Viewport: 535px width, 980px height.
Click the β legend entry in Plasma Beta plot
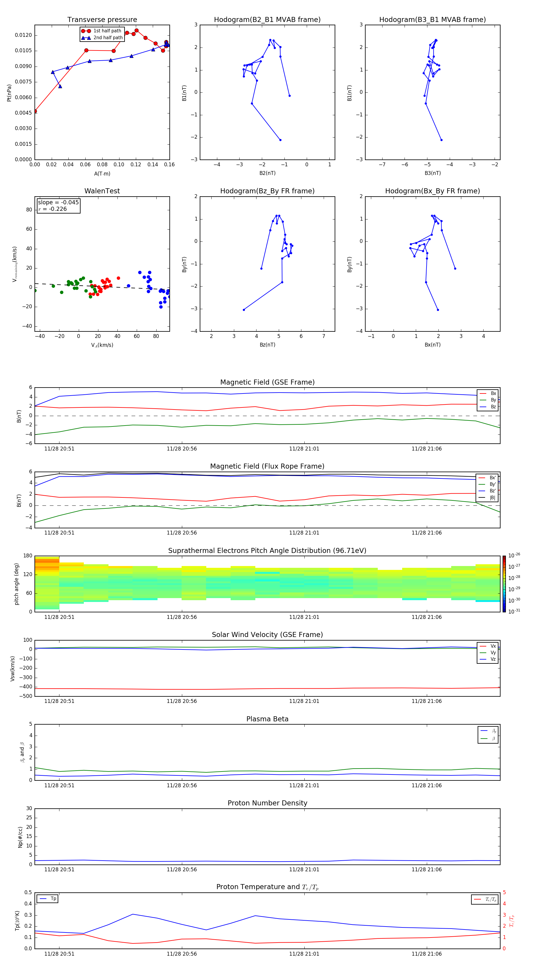pyautogui.click(x=488, y=739)
